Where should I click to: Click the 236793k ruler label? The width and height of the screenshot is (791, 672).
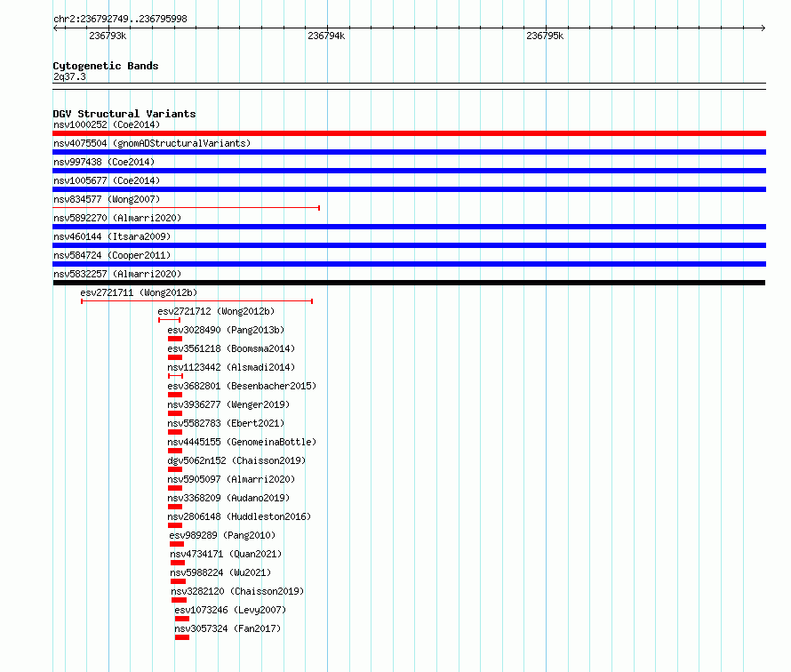coord(108,36)
